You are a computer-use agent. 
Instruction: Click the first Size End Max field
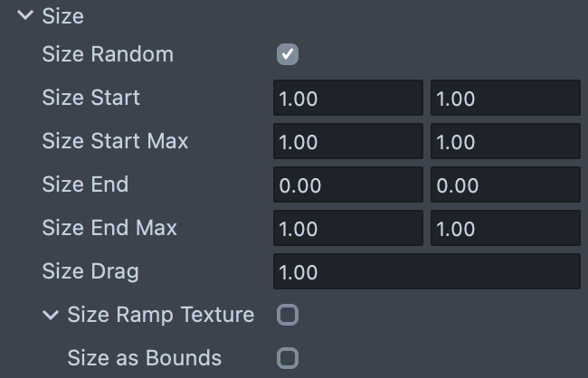click(x=347, y=228)
